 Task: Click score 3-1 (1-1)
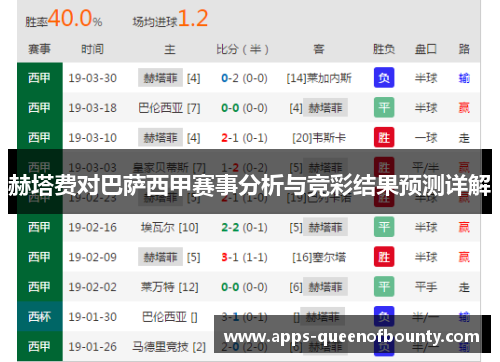tap(244, 257)
